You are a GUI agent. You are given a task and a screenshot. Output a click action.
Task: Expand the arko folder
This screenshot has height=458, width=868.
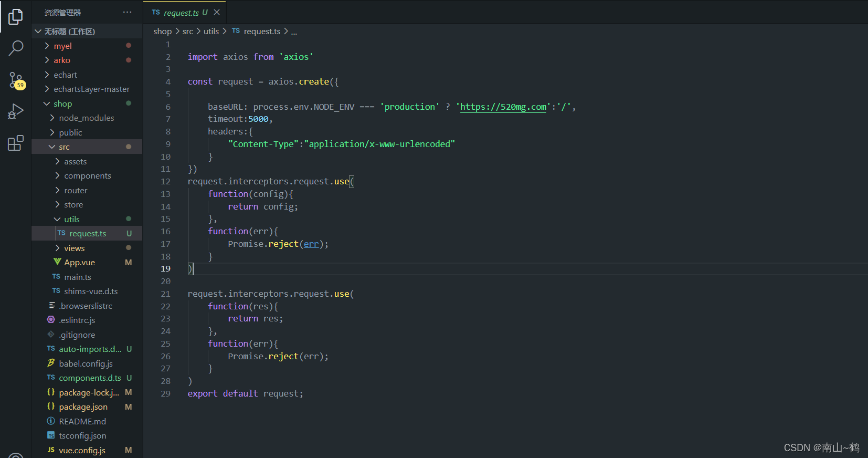click(47, 60)
